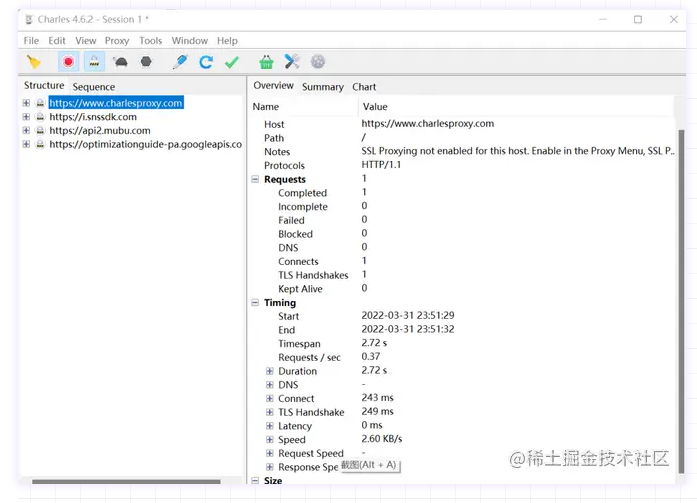697x503 pixels.
Task: Click the Charles app icon in title bar
Action: [x=29, y=20]
